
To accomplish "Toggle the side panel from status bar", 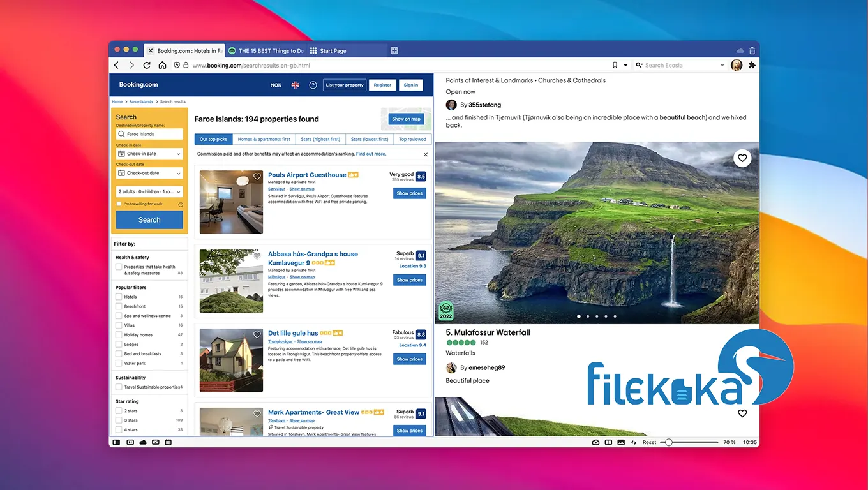I will click(x=116, y=442).
